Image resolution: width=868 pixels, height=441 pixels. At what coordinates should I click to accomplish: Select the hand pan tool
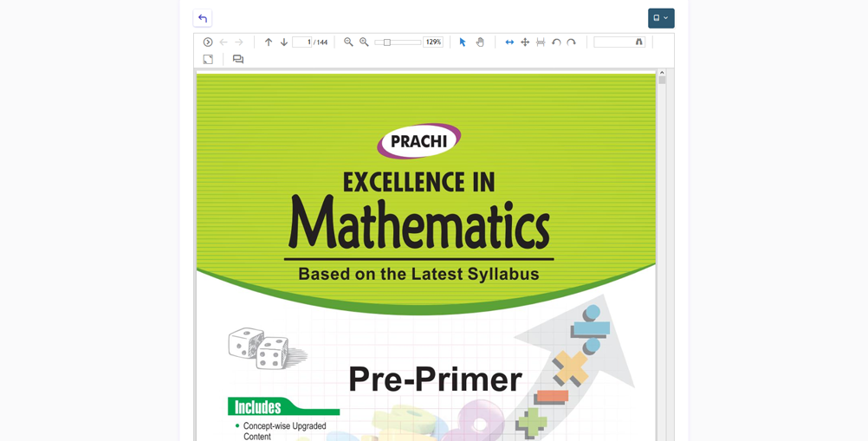480,42
